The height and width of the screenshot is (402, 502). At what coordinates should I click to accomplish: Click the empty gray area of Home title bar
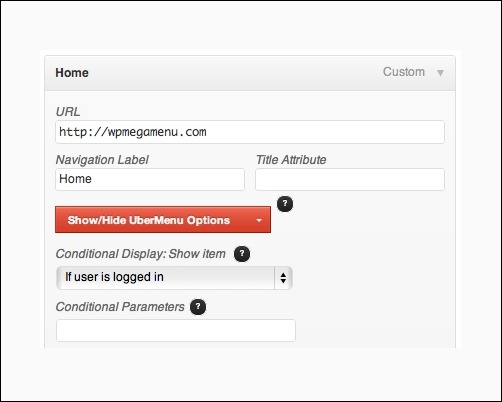233,73
